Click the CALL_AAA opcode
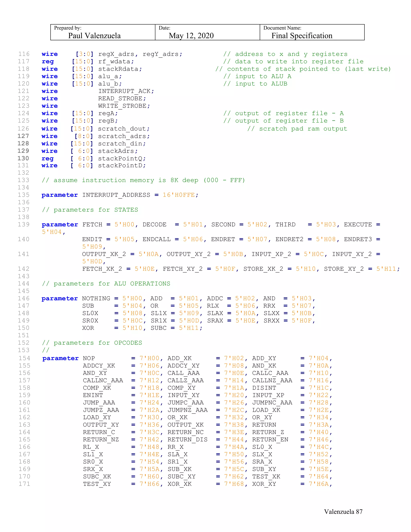 (x=183, y=373)
